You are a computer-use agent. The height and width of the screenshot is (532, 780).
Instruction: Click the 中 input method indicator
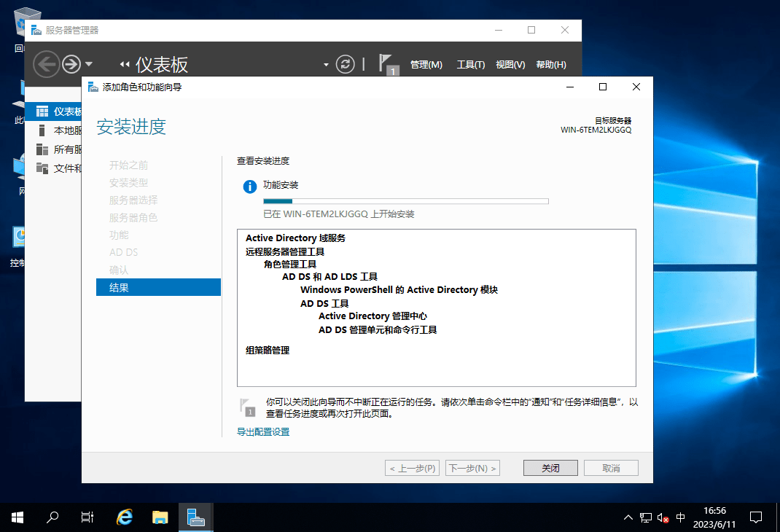[x=680, y=517]
